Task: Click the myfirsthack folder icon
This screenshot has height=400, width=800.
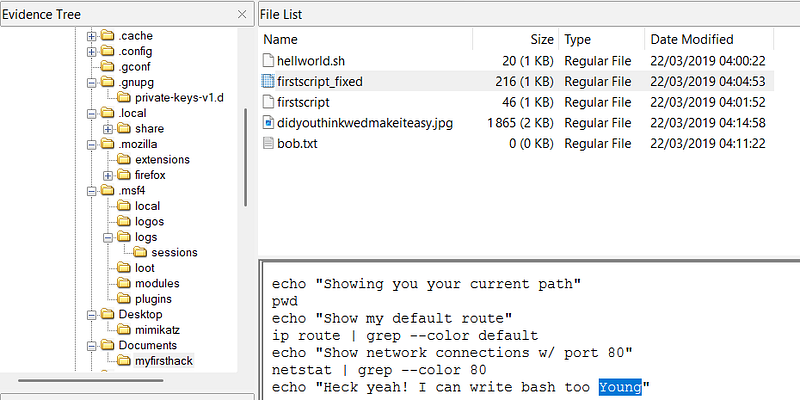Action: pyautogui.click(x=125, y=361)
